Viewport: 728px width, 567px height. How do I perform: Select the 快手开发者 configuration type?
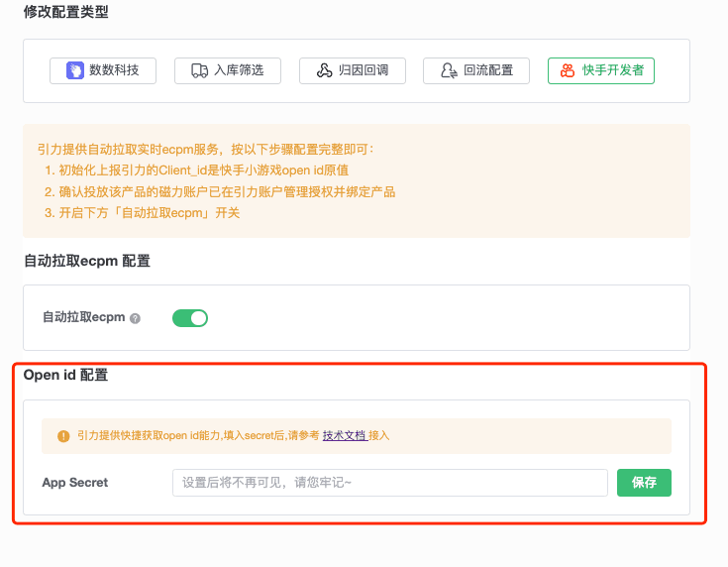pos(601,70)
